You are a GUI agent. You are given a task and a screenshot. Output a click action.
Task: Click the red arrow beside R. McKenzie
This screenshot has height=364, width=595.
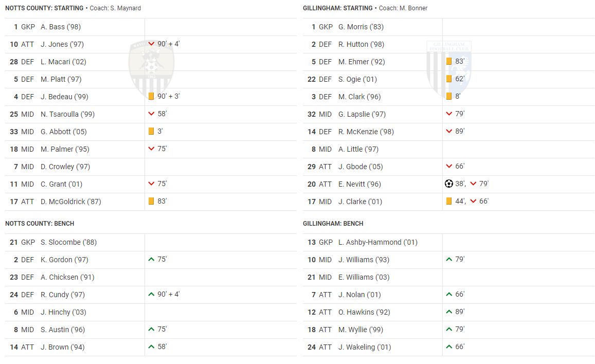point(449,131)
